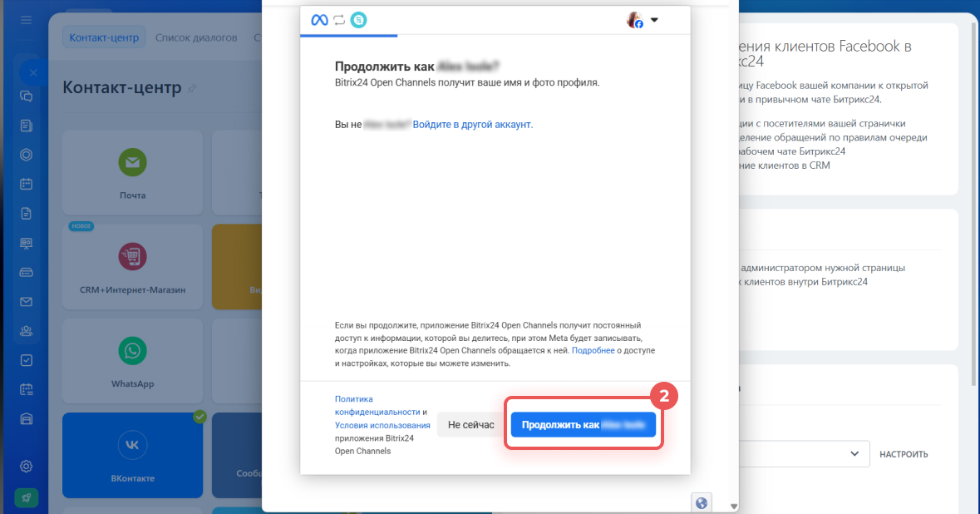Click the Почта card label

pyautogui.click(x=132, y=195)
